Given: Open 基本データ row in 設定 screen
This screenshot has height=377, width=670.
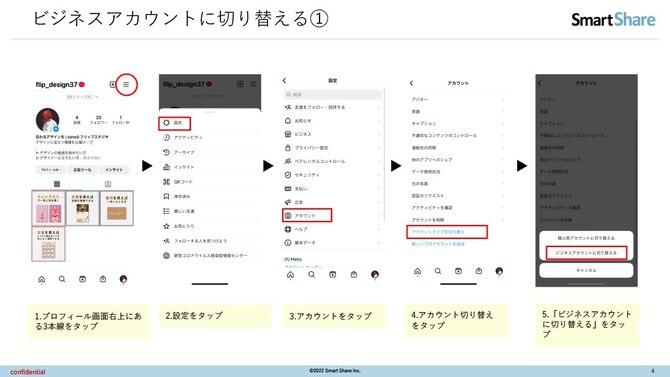Looking at the screenshot, I should (x=333, y=243).
